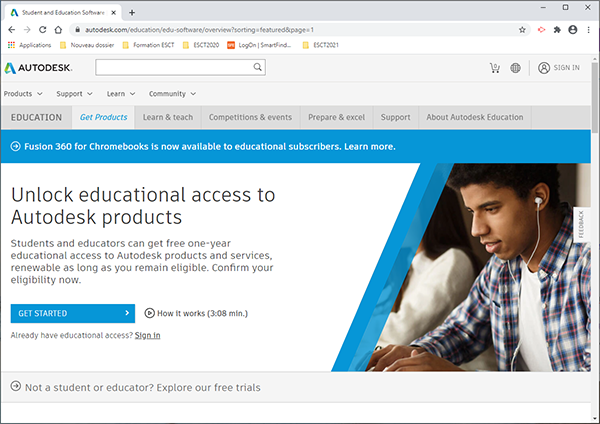
Task: Click the red extension icon in the toolbar
Action: (x=541, y=29)
